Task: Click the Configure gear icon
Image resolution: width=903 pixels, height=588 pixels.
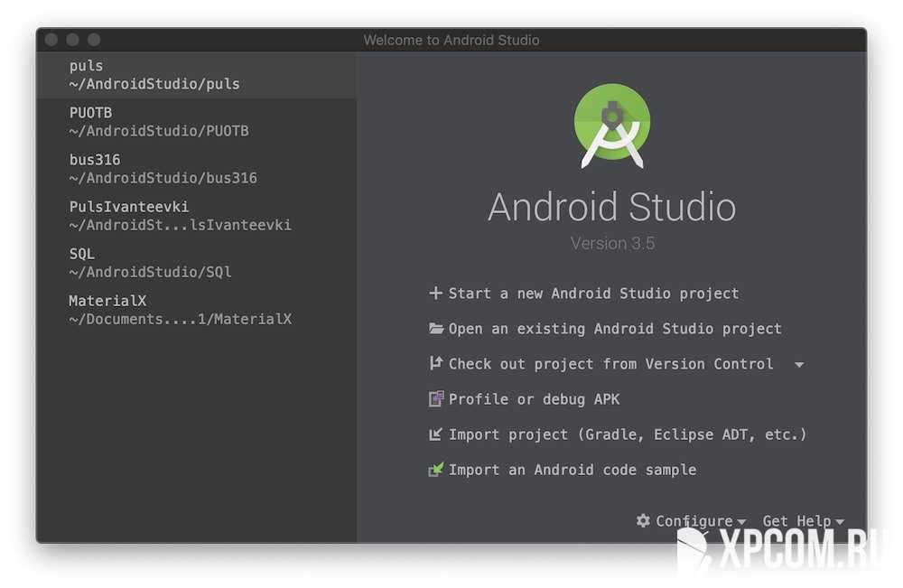Action: (x=643, y=521)
